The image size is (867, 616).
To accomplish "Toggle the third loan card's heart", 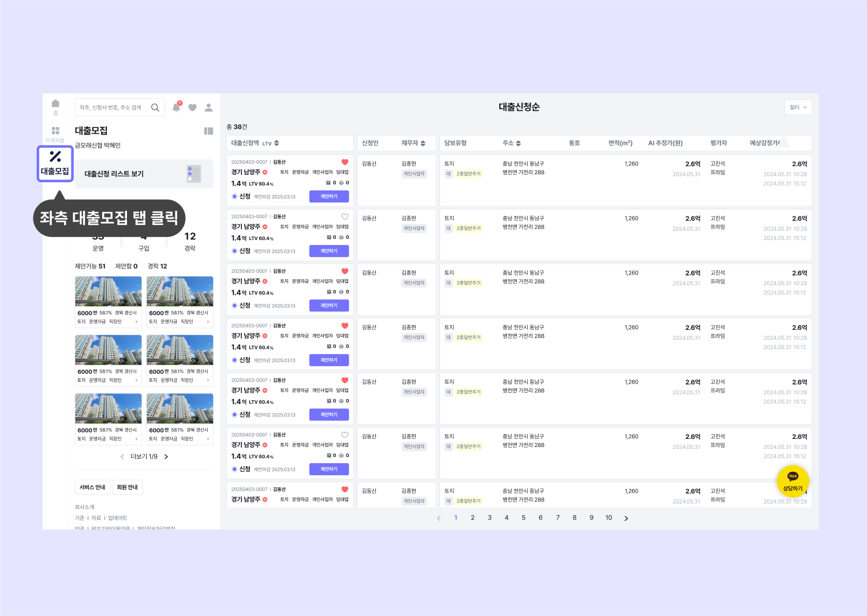I will (x=345, y=271).
